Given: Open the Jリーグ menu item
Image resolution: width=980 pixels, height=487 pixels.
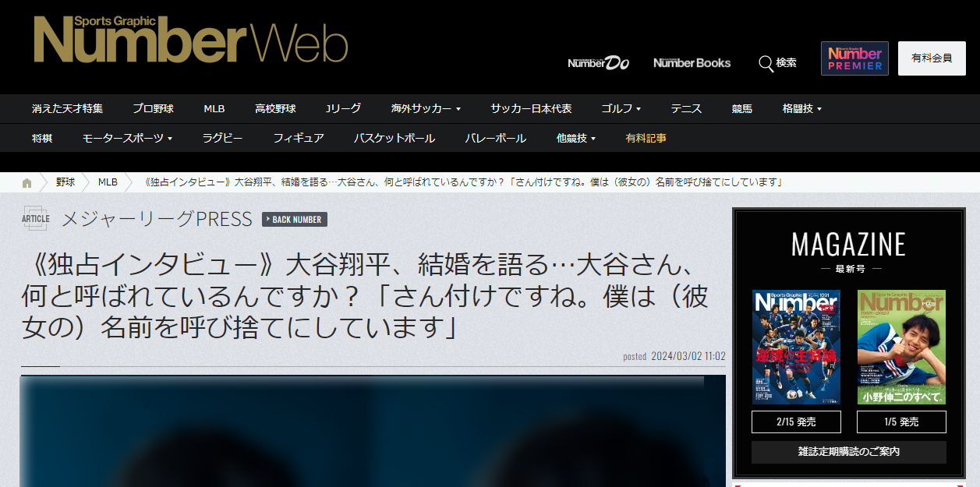Looking at the screenshot, I should click(343, 109).
